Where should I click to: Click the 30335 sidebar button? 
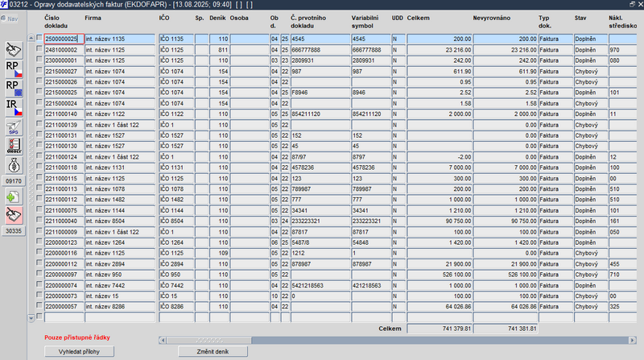coord(14,231)
